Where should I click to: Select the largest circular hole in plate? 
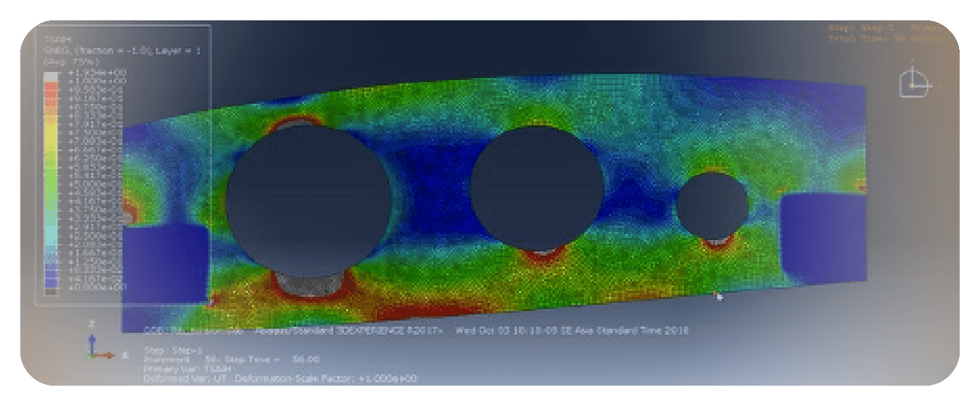click(308, 198)
